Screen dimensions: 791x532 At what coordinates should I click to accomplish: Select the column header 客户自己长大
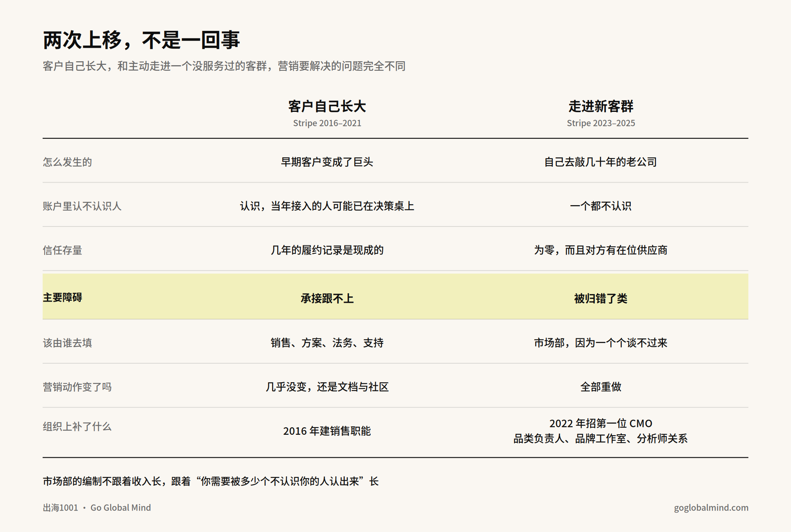coord(327,106)
